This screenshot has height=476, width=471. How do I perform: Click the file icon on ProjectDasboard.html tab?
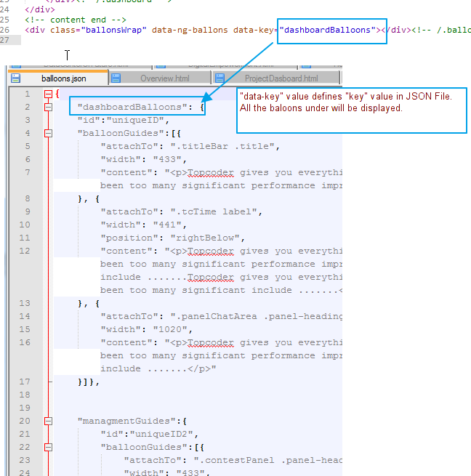coord(220,78)
